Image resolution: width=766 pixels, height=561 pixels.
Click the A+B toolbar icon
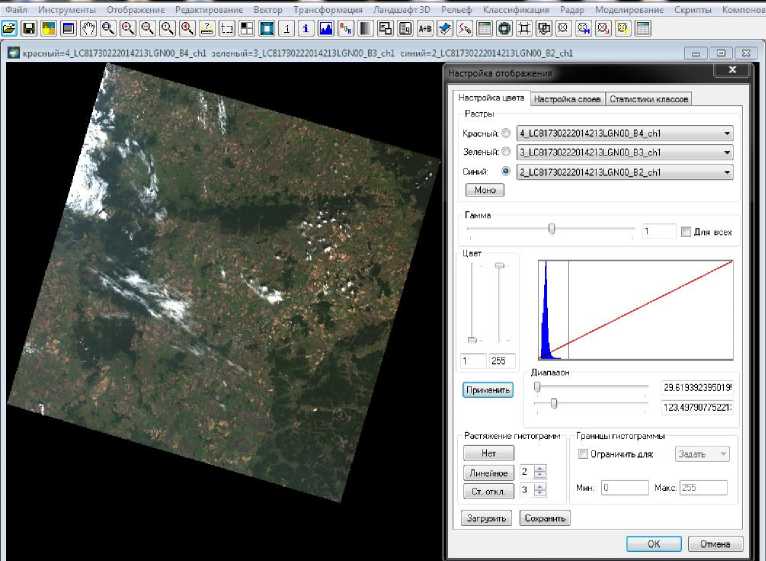(425, 28)
